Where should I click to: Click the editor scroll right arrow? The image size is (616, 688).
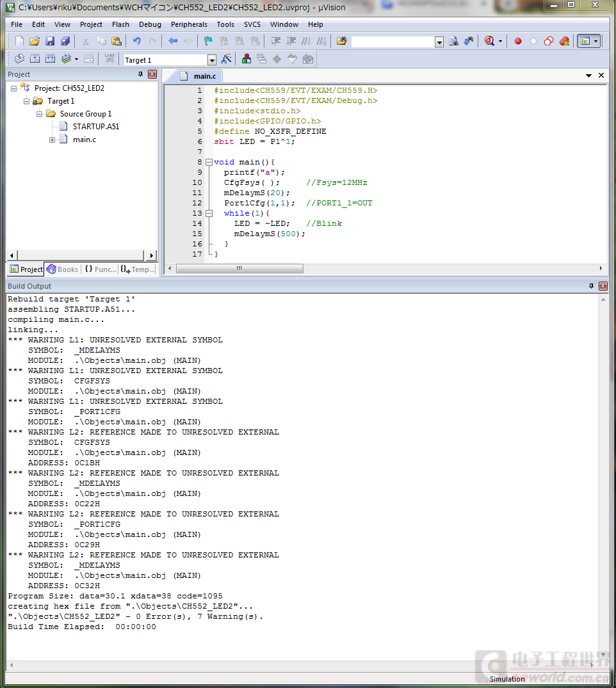[601, 269]
